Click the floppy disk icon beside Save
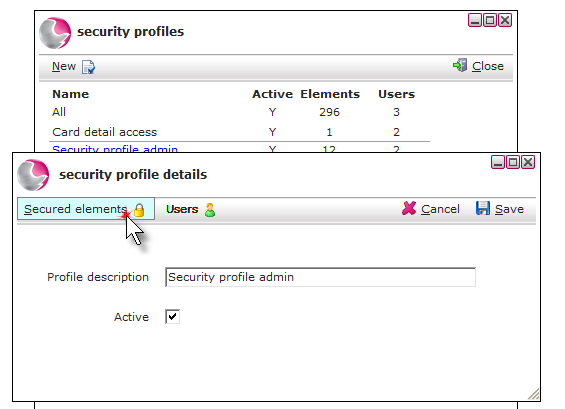Image resolution: width=565 pixels, height=409 pixels. [483, 208]
